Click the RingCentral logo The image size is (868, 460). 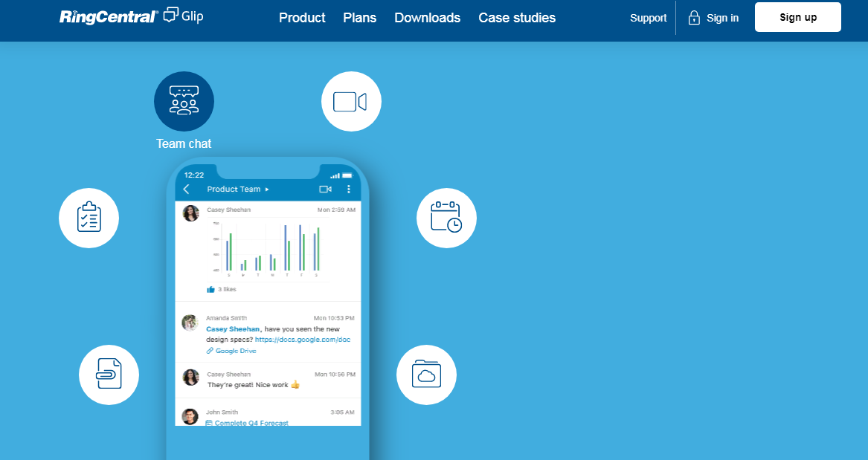point(109,17)
